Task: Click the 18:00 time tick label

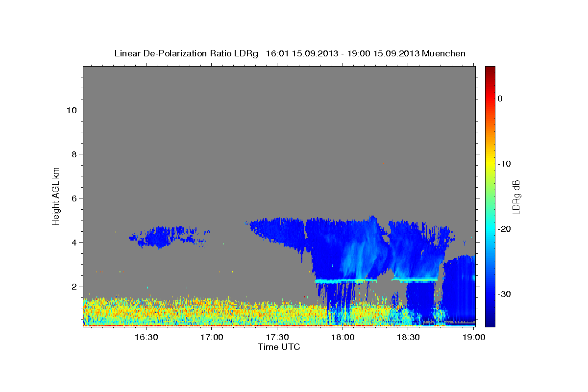Action: click(343, 337)
